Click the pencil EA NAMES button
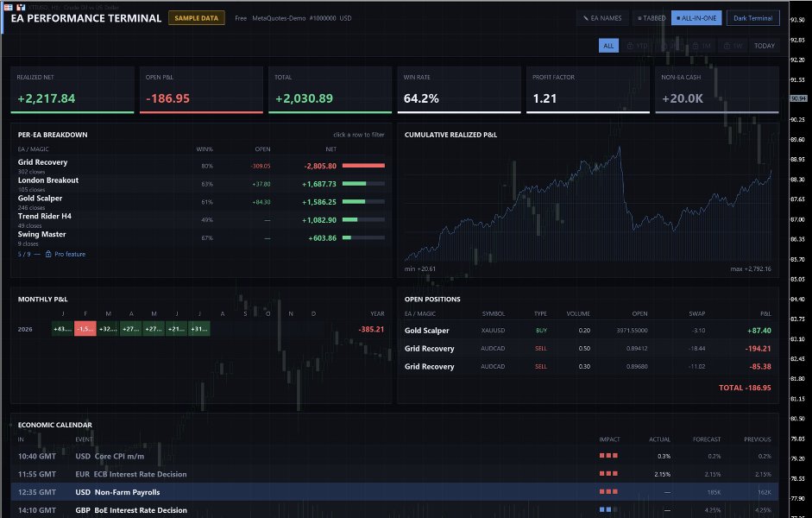Image resolution: width=812 pixels, height=518 pixels. (x=602, y=18)
